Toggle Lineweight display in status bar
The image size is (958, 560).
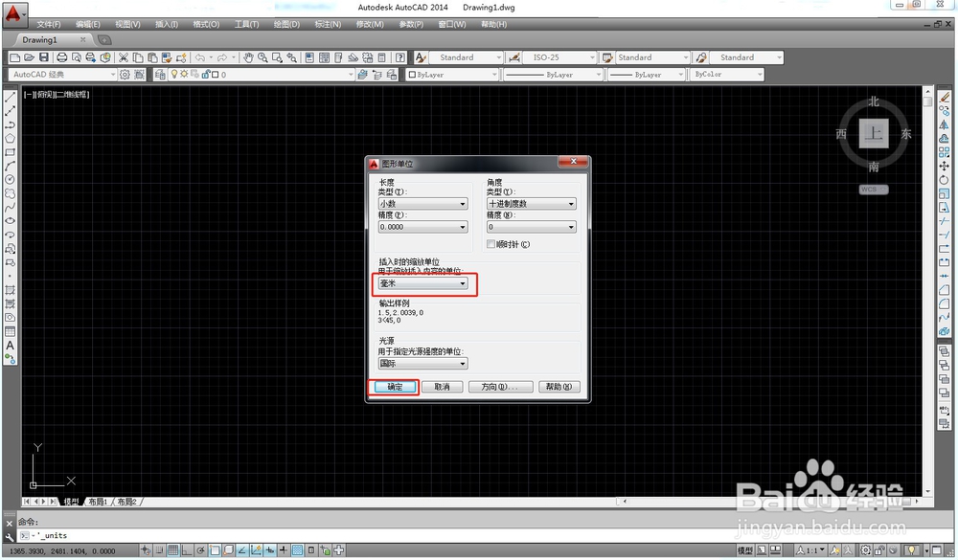[x=283, y=550]
